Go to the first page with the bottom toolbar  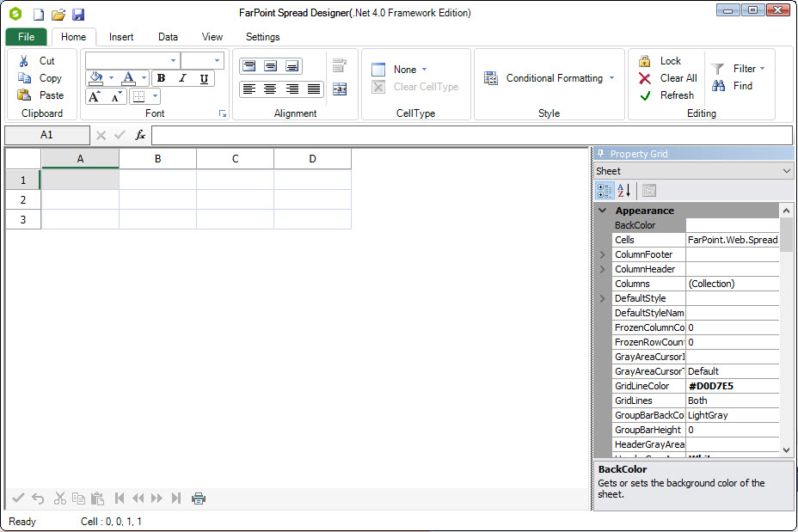tap(120, 498)
